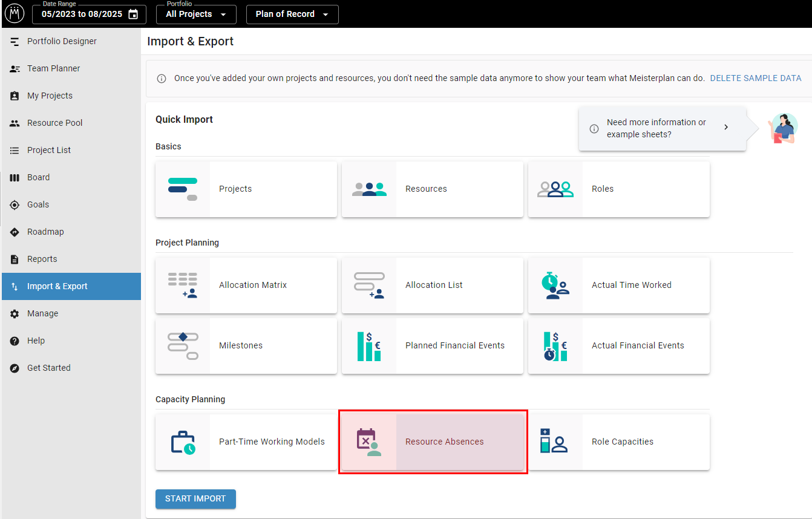Choose the Resources import card label

coord(426,189)
